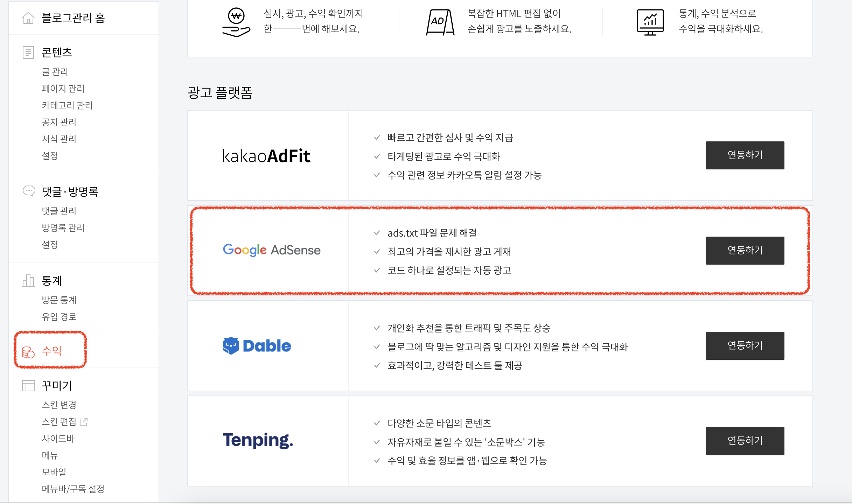Click the Dable logo
Screen dimensions: 852x504
[x=257, y=346]
